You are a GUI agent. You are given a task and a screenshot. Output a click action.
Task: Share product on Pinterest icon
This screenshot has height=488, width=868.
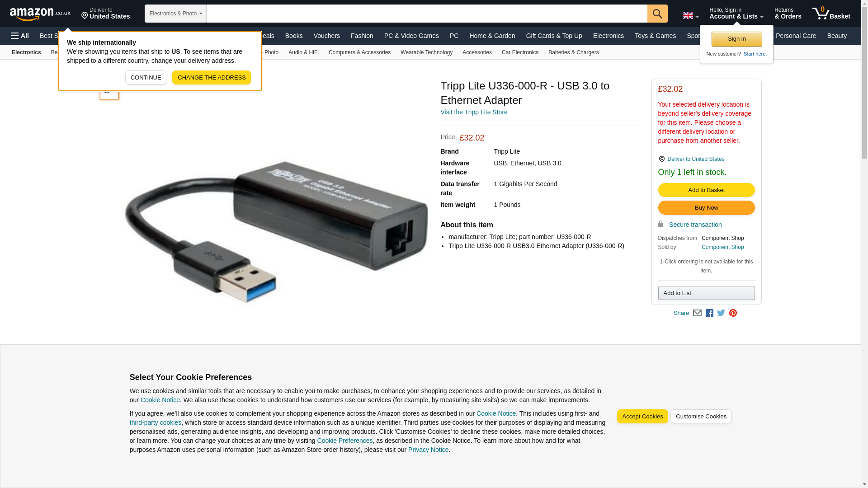pyautogui.click(x=733, y=313)
